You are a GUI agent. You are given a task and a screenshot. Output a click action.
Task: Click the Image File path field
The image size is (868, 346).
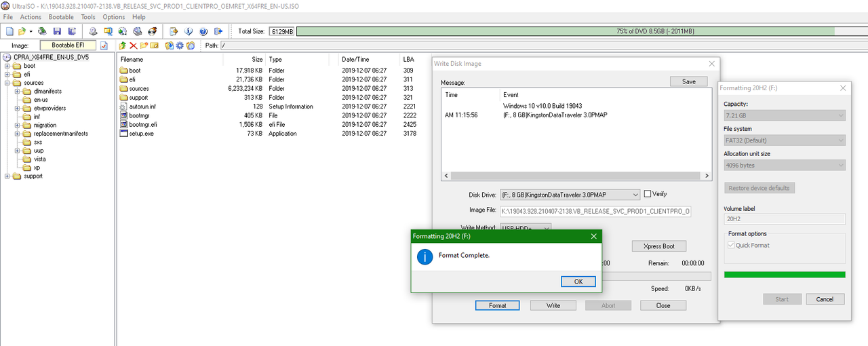(x=595, y=211)
